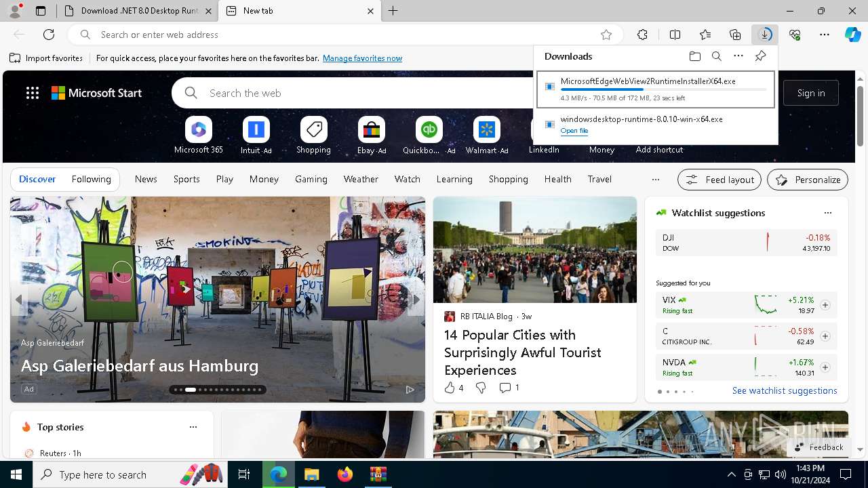
Task: Open the Walmart ad shortcut
Action: click(x=486, y=135)
